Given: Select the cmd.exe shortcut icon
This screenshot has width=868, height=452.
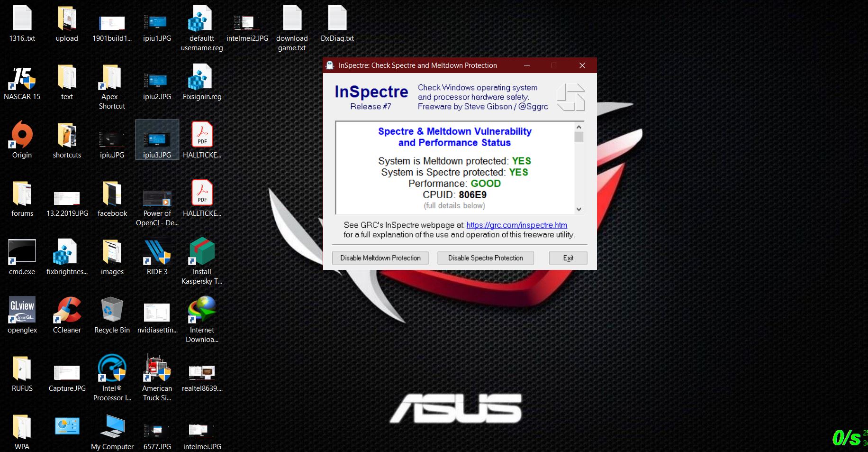Looking at the screenshot, I should [22, 251].
